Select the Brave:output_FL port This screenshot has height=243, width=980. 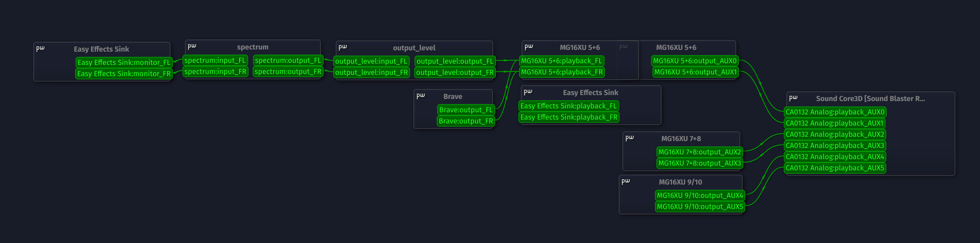coord(466,110)
